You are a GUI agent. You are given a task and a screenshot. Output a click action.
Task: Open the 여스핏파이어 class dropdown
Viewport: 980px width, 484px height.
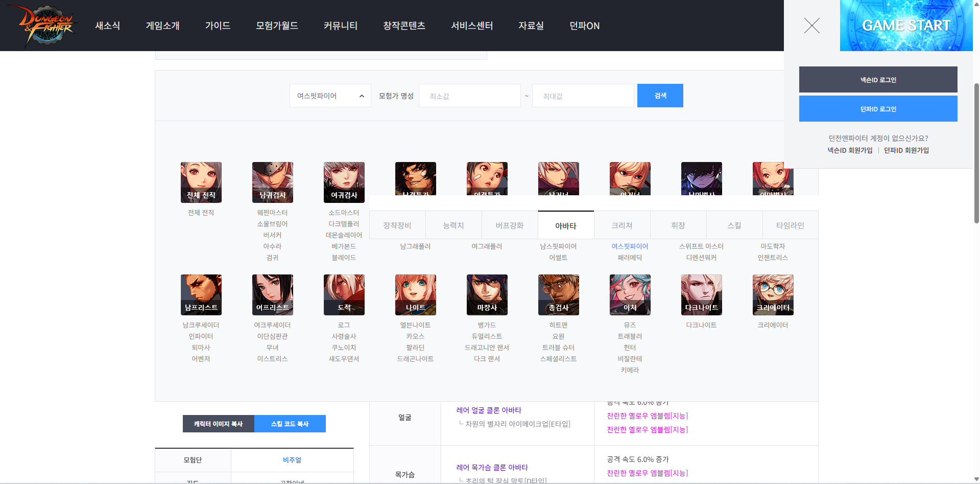[x=330, y=96]
